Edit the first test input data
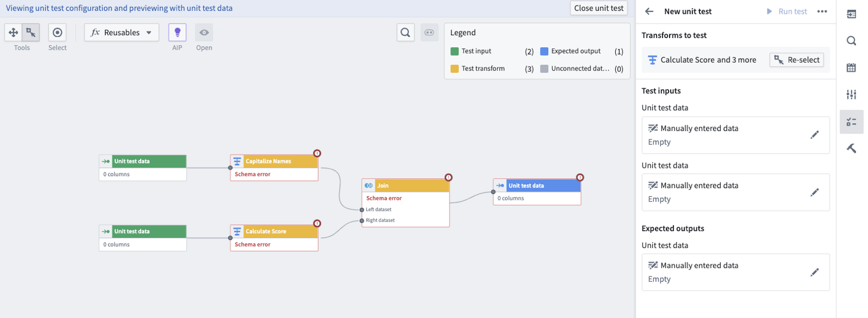868x318 pixels. coord(815,135)
